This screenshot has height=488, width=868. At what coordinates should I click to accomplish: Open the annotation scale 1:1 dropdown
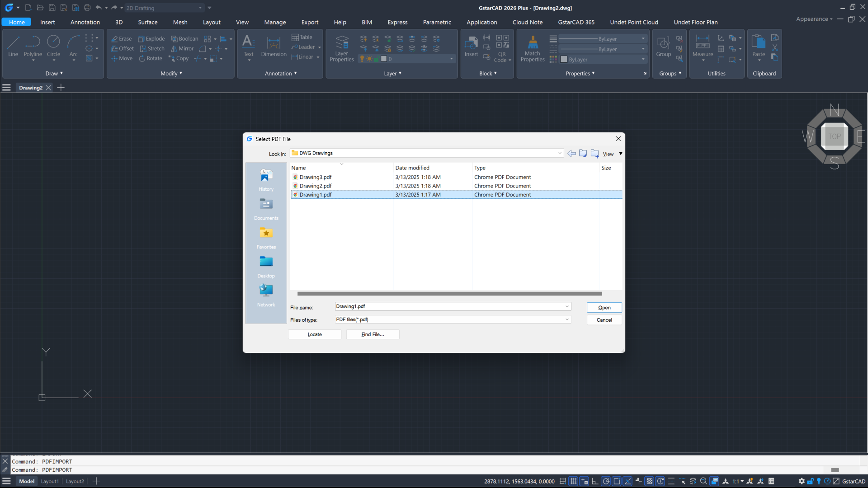[738, 481]
